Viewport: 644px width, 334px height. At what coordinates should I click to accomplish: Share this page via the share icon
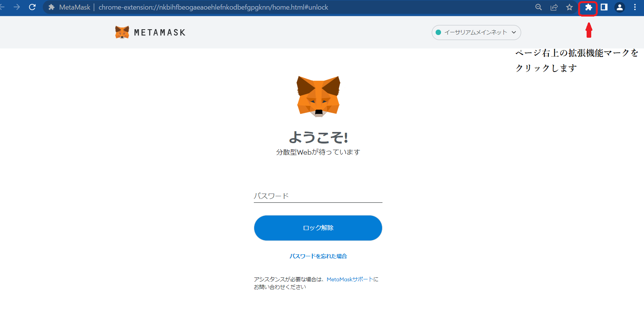point(554,7)
